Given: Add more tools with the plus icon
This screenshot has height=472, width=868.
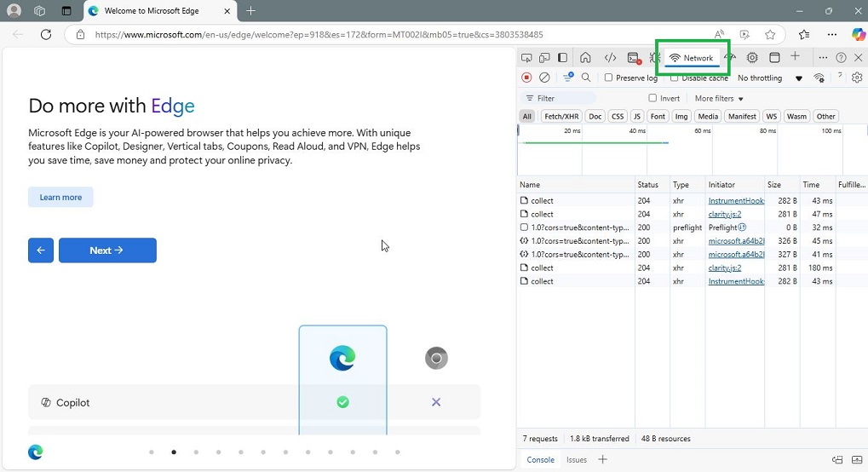Looking at the screenshot, I should tap(795, 56).
